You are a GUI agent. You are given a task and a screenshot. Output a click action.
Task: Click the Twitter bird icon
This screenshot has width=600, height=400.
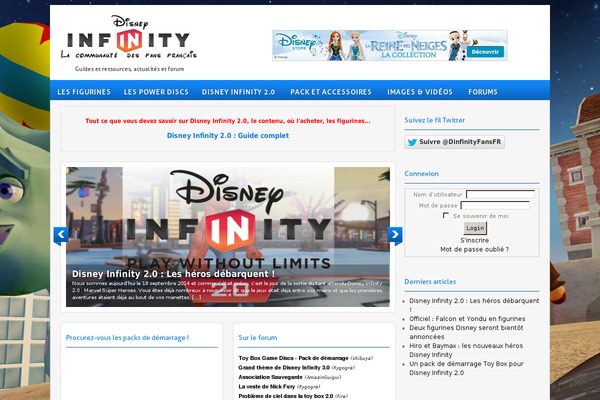tap(412, 142)
